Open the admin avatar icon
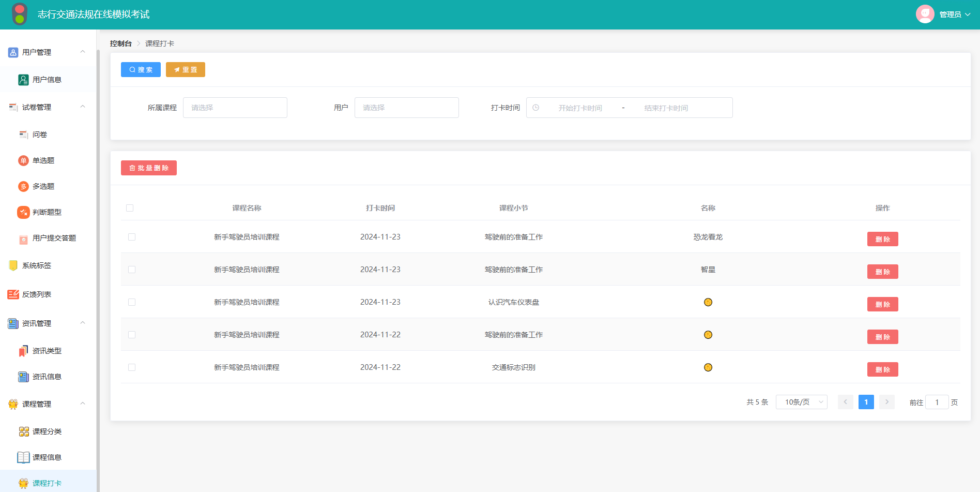This screenshot has height=492, width=980. pyautogui.click(x=925, y=14)
